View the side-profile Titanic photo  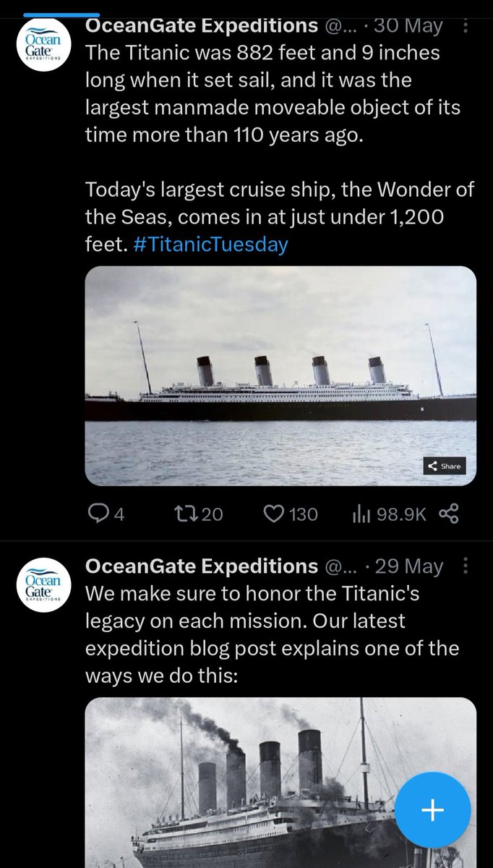click(280, 375)
